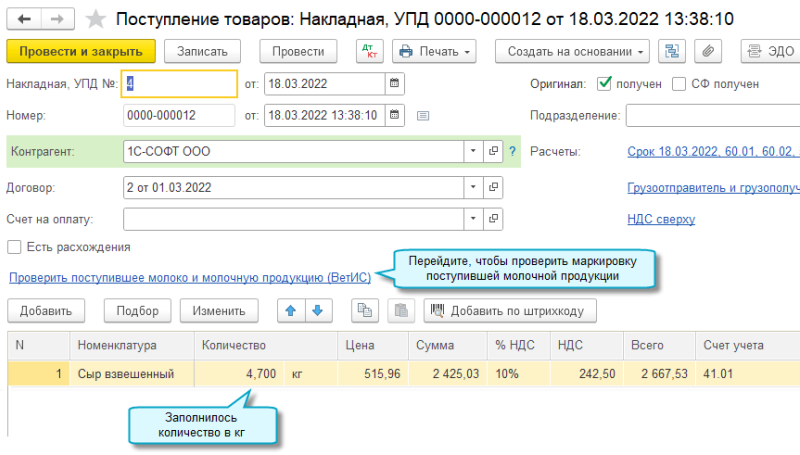
Task: Open Проверить поступившее молоко (ВетИС) link
Action: coord(190,278)
